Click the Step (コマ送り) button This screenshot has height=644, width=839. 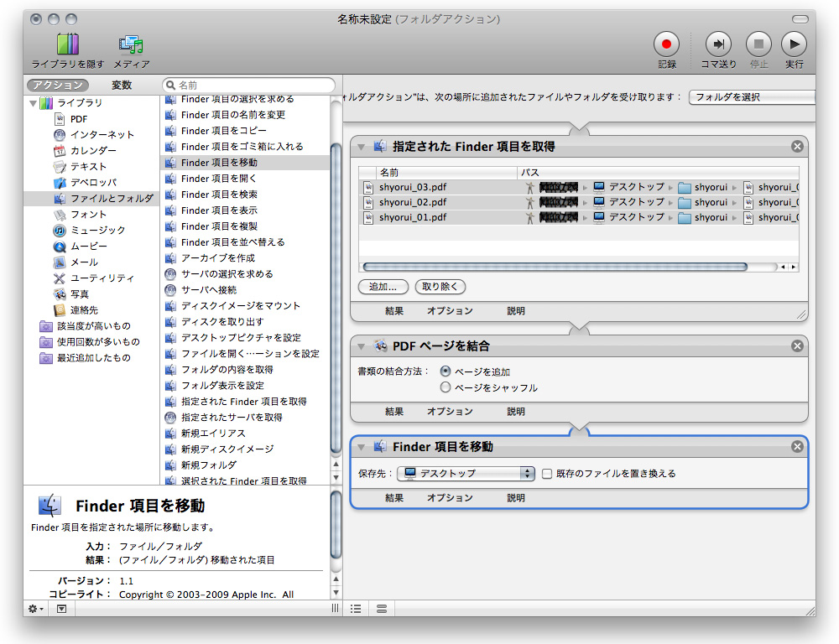719,44
